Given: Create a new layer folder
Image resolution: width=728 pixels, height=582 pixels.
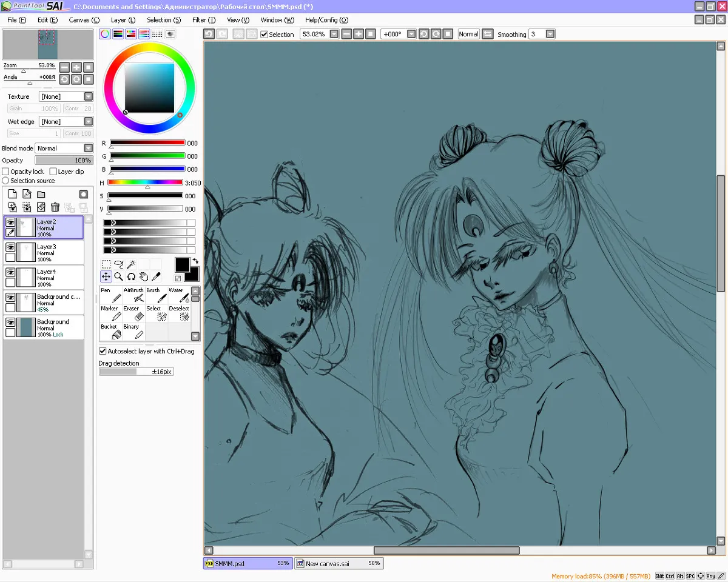Looking at the screenshot, I should pyautogui.click(x=41, y=194).
